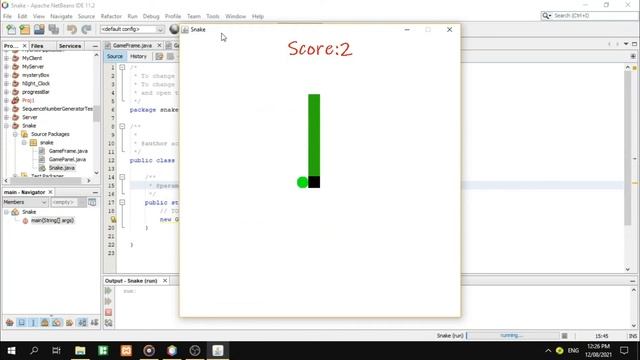Expand the mysteryBox project node
The width and height of the screenshot is (640, 360).
tap(7, 75)
